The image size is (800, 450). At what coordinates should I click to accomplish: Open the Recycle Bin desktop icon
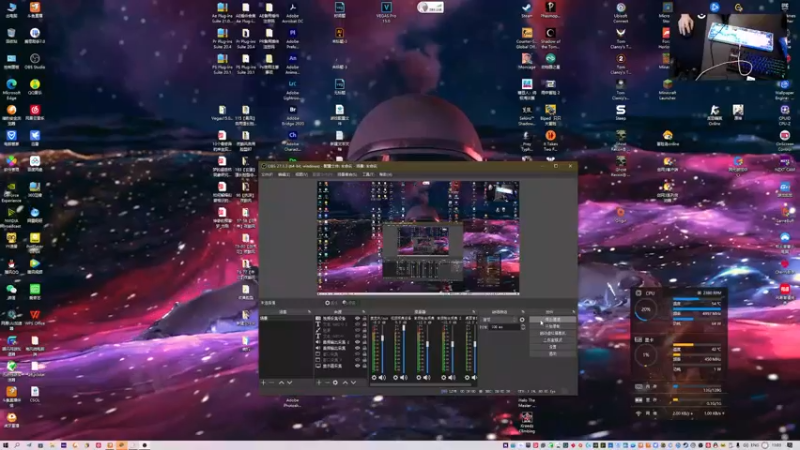click(x=11, y=36)
